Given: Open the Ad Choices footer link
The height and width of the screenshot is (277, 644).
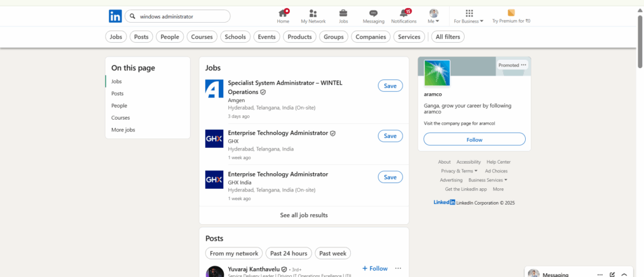Looking at the screenshot, I should (496, 171).
